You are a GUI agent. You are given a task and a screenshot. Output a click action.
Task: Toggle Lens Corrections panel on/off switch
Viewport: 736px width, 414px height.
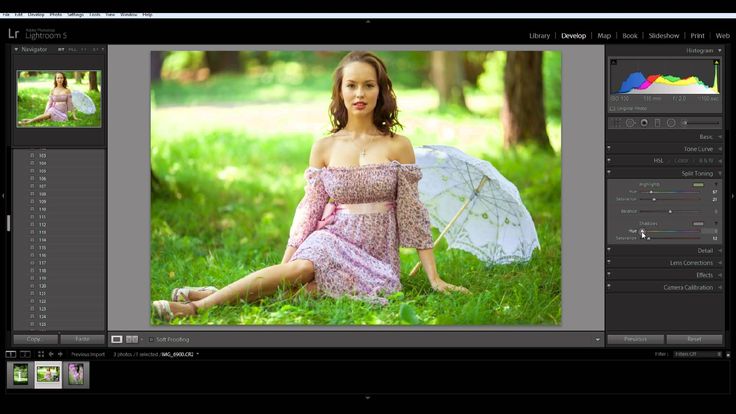[x=609, y=262]
